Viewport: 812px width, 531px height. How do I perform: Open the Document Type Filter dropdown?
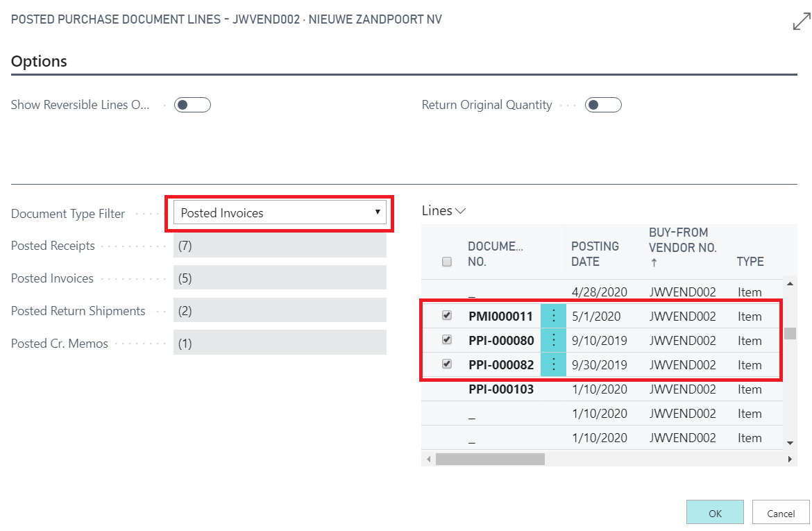280,213
